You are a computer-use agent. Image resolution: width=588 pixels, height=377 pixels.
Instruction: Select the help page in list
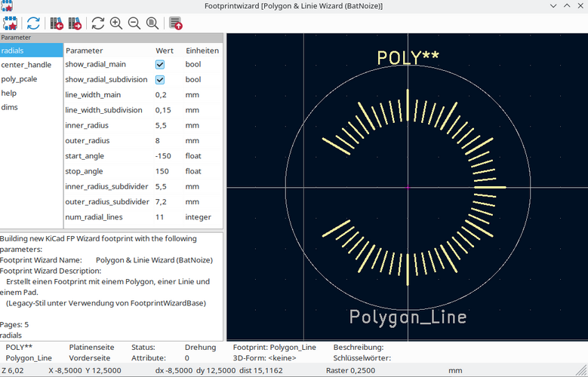(x=9, y=93)
